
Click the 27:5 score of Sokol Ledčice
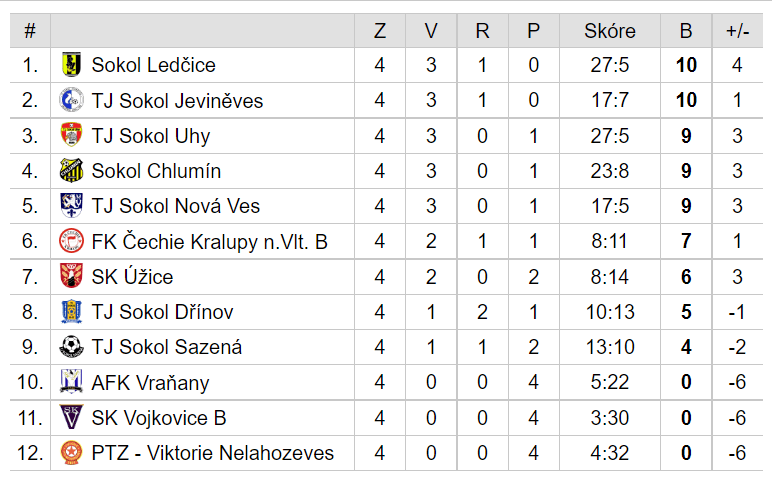[610, 65]
